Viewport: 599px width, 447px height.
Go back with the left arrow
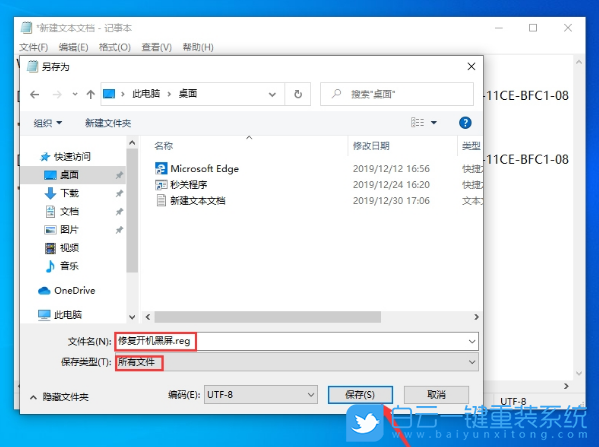[35, 94]
